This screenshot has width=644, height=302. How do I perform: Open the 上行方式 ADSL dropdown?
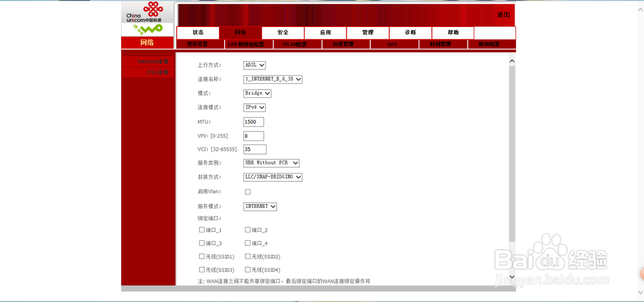tap(254, 65)
